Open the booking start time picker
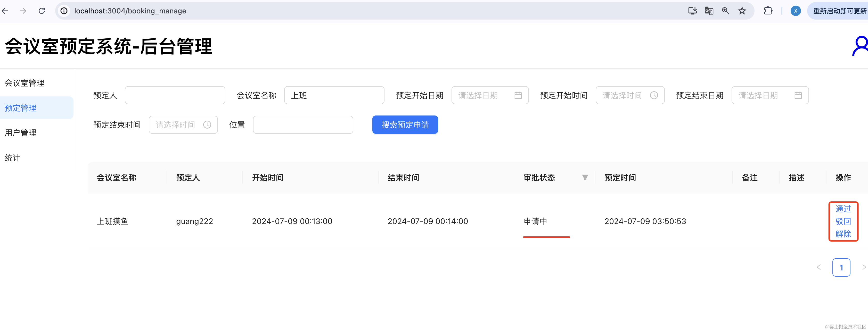This screenshot has height=331, width=868. tap(629, 95)
